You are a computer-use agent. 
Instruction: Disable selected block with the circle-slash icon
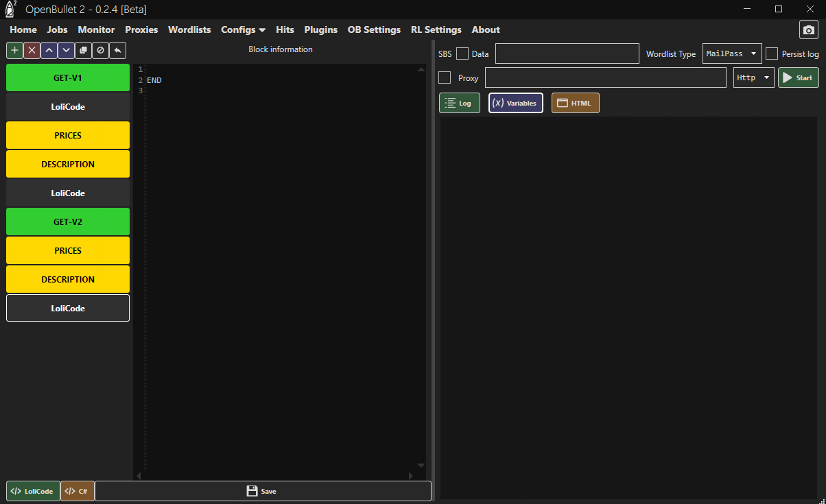(100, 50)
